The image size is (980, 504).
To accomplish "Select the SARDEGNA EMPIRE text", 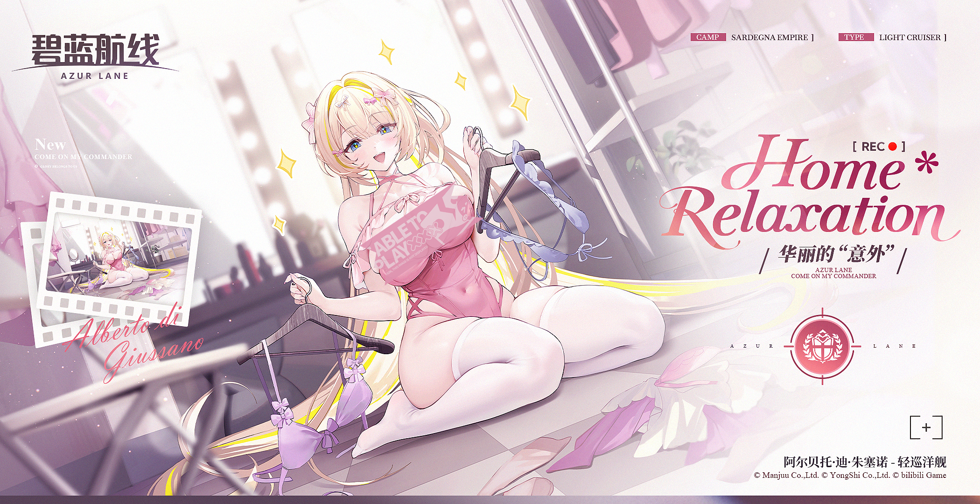I will tap(769, 37).
